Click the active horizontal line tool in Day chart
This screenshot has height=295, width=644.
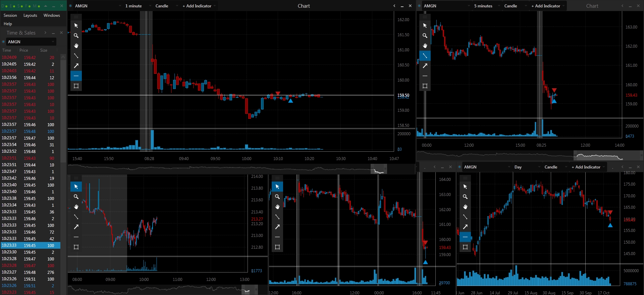[465, 237]
